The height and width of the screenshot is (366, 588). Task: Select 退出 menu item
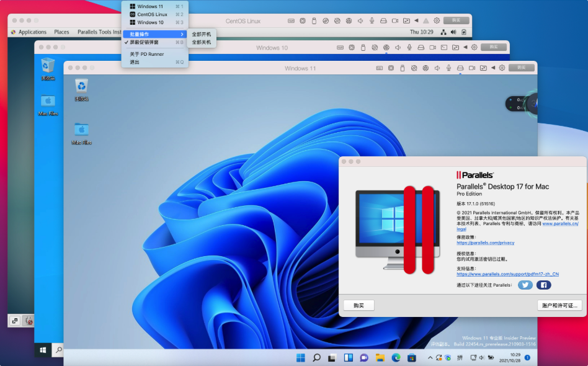click(x=155, y=62)
